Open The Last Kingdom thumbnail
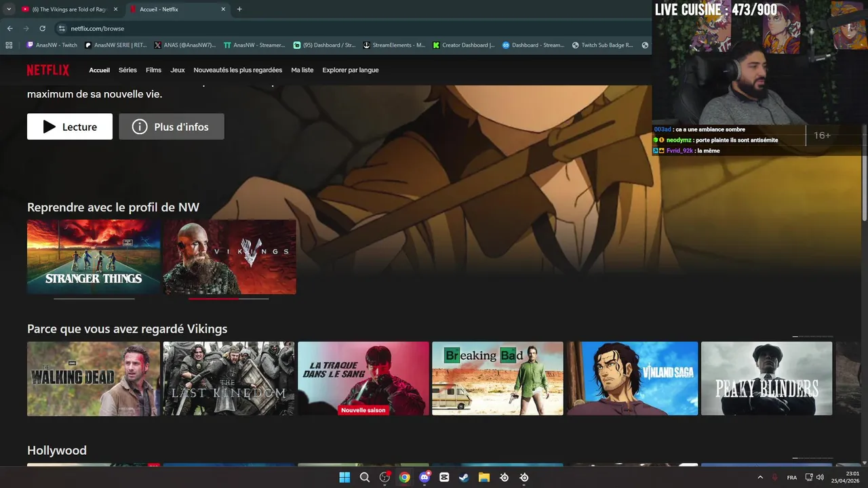This screenshot has height=488, width=868. [229, 378]
